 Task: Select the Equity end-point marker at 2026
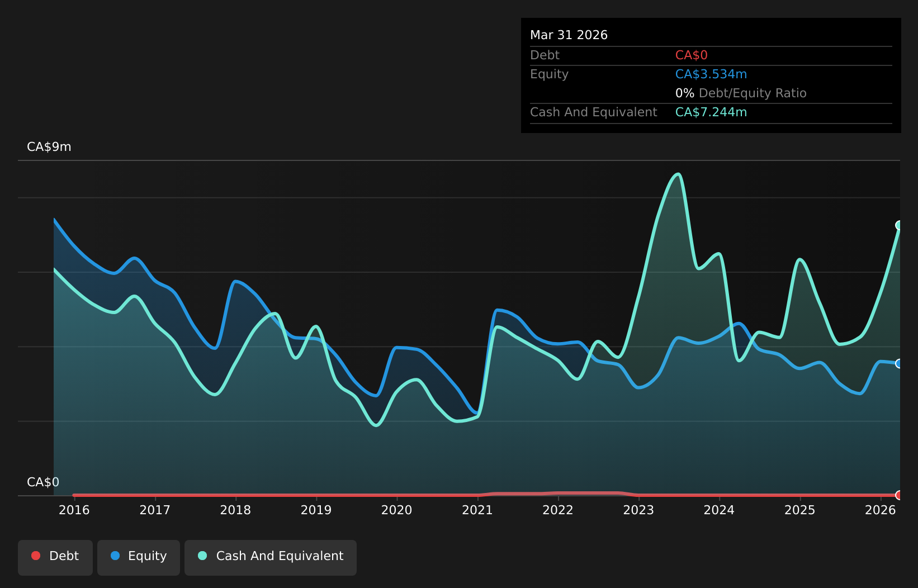900,363
